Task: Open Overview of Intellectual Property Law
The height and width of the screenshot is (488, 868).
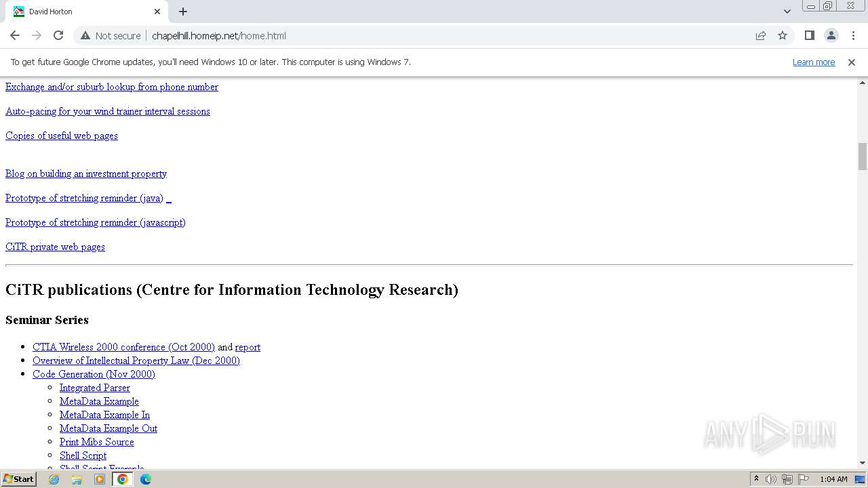Action: (x=136, y=361)
